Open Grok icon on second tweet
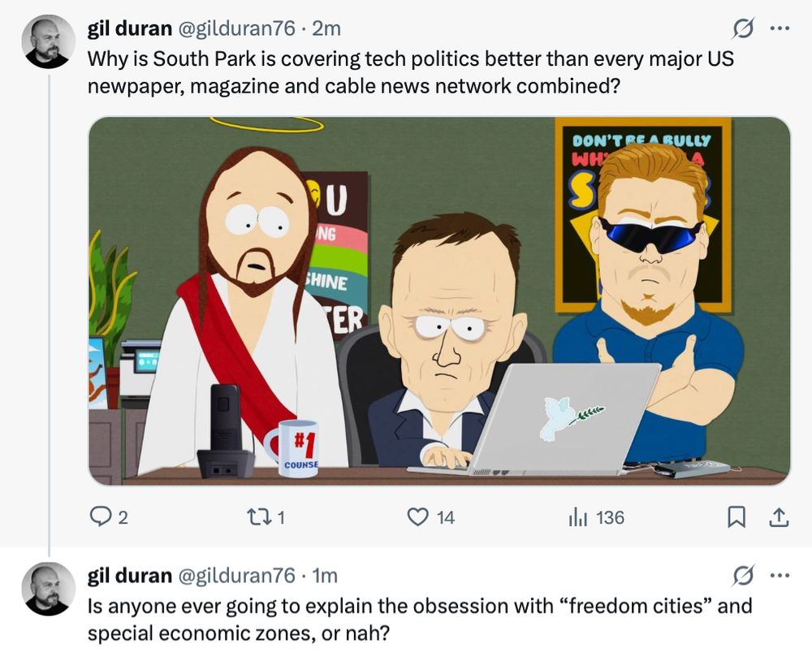This screenshot has width=812, height=665. [x=743, y=576]
